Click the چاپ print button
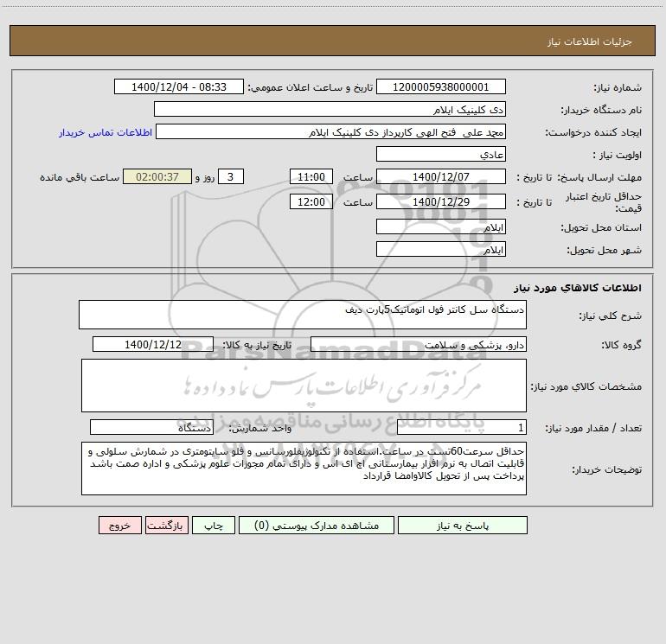Screen dimensions: 666x644 [214, 525]
